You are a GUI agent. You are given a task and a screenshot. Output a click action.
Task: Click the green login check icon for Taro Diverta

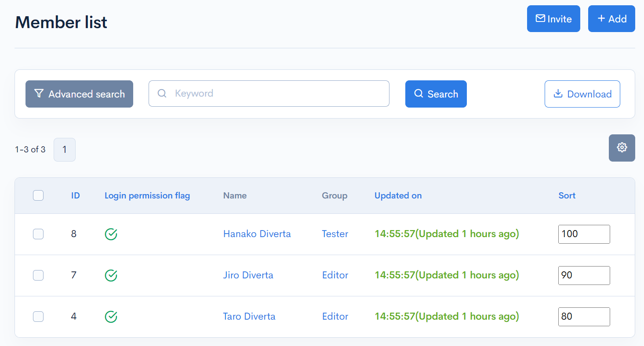point(111,317)
